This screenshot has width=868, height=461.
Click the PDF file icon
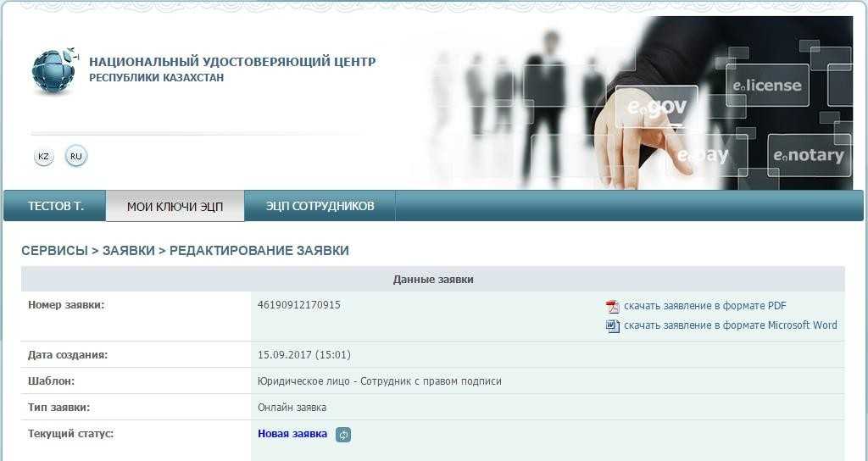click(612, 307)
